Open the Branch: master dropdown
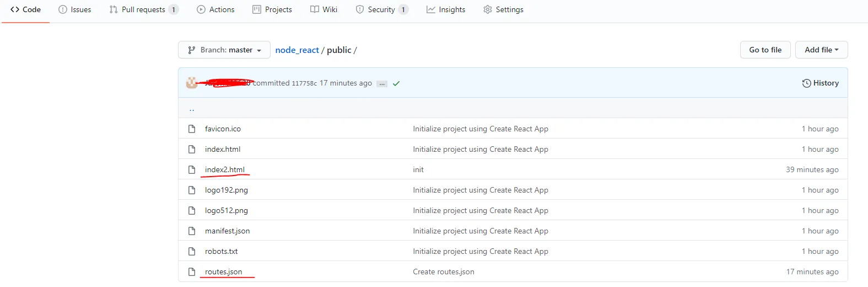The image size is (868, 287). point(224,50)
